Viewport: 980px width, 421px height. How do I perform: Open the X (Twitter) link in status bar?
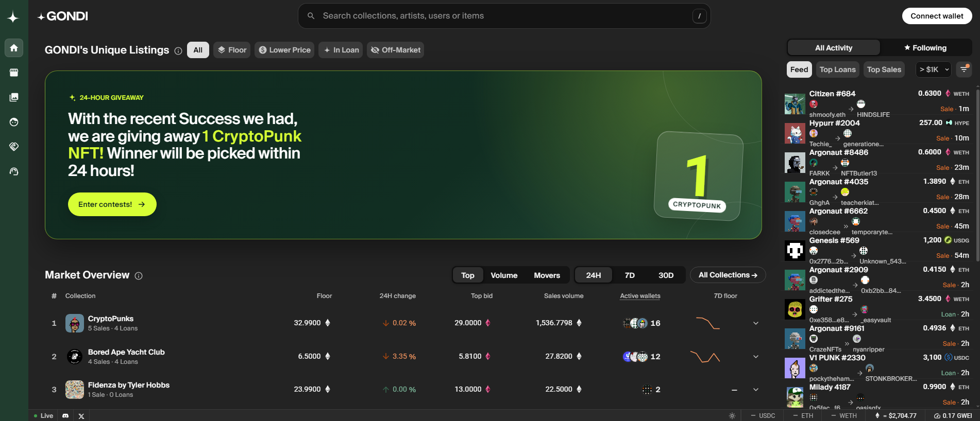point(81,416)
